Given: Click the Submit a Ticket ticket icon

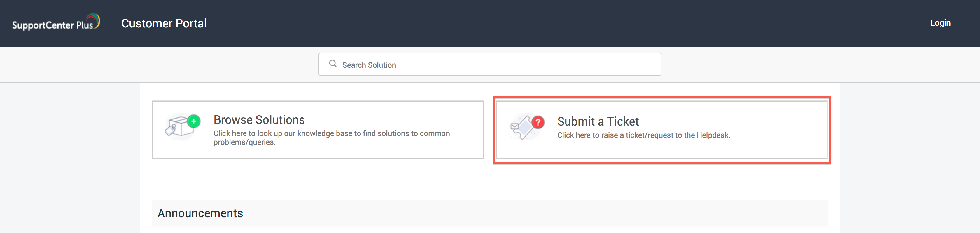Looking at the screenshot, I should click(x=524, y=128).
